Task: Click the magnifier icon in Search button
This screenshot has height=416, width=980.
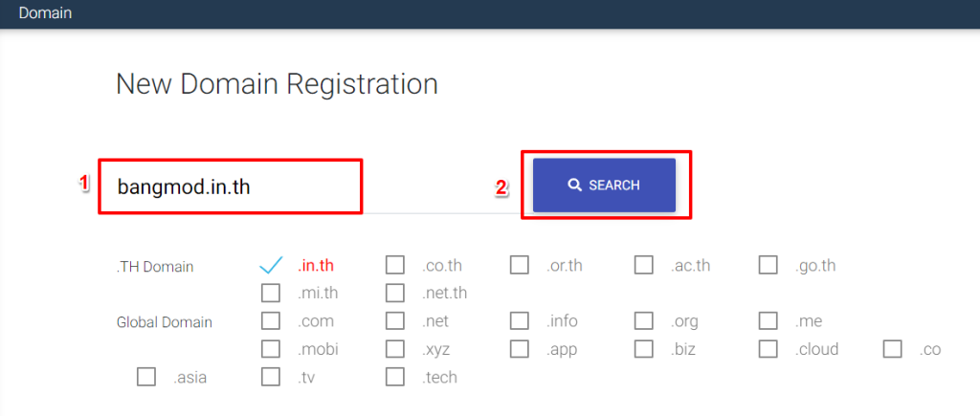Action: tap(574, 186)
